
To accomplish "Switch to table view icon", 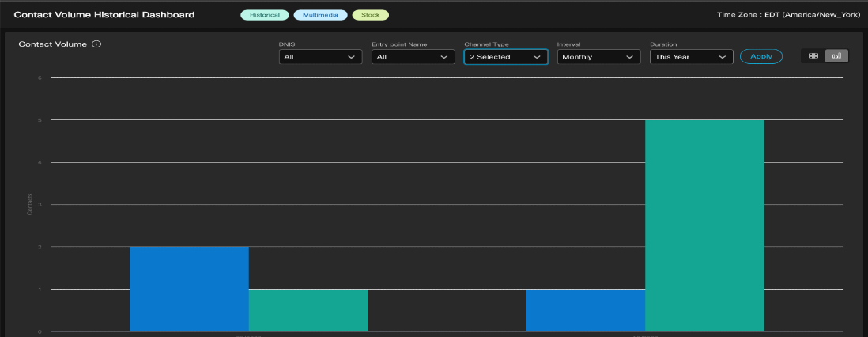I will pyautogui.click(x=813, y=56).
